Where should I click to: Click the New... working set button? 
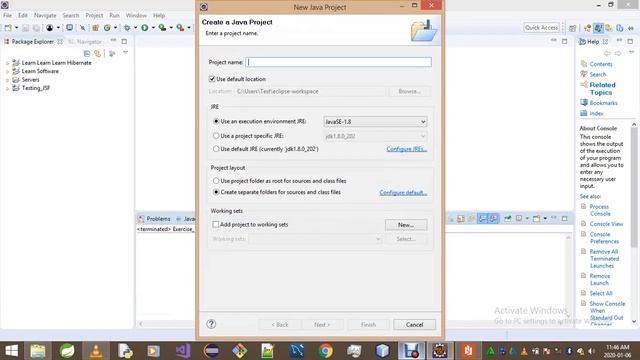(406, 225)
